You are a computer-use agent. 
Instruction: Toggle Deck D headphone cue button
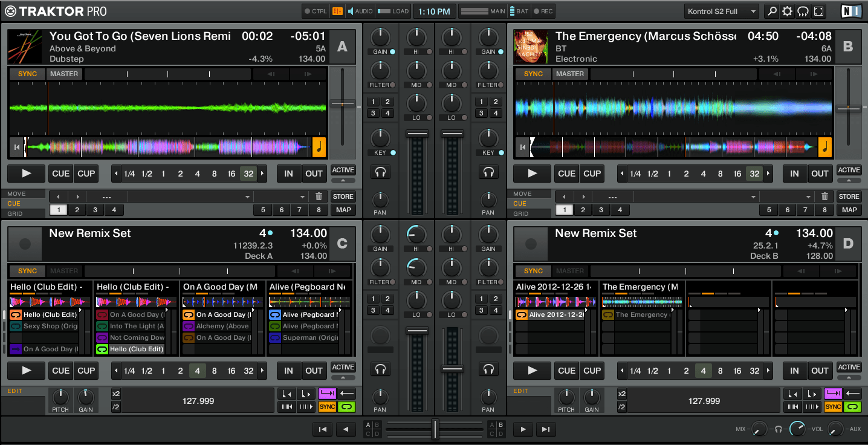pos(488,369)
